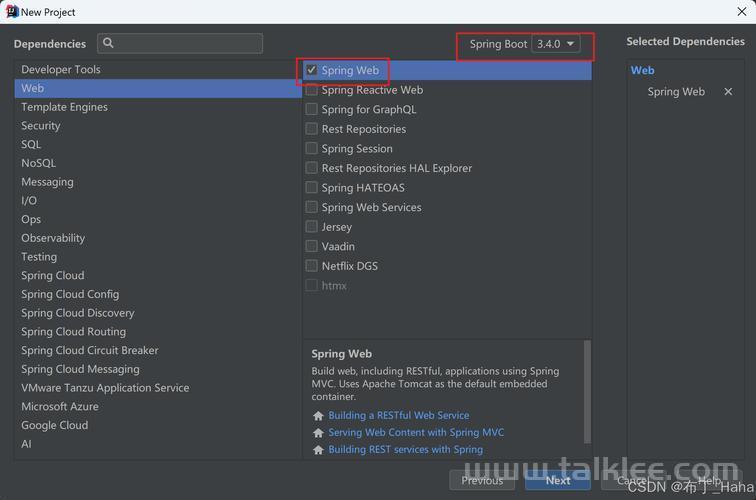Click the Next button

(x=558, y=481)
